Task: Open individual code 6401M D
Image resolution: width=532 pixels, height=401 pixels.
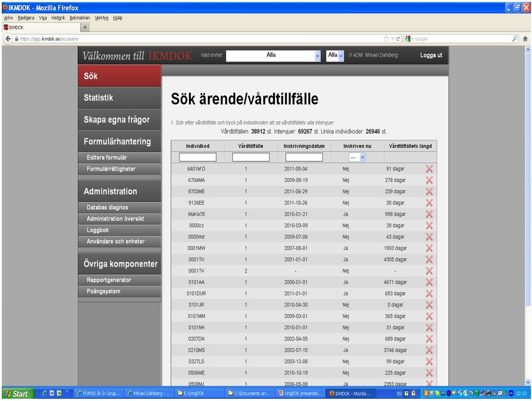Action: [x=196, y=169]
